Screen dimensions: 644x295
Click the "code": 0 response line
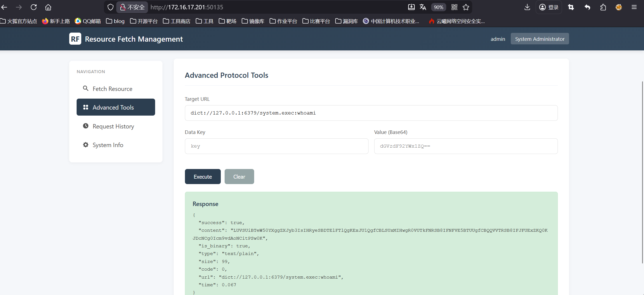pos(213,269)
